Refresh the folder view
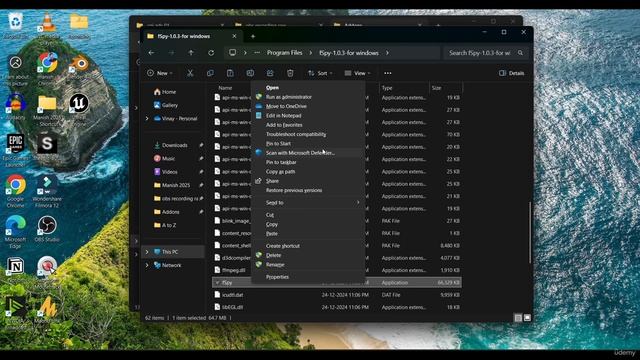This screenshot has width=640, height=360. click(x=211, y=53)
